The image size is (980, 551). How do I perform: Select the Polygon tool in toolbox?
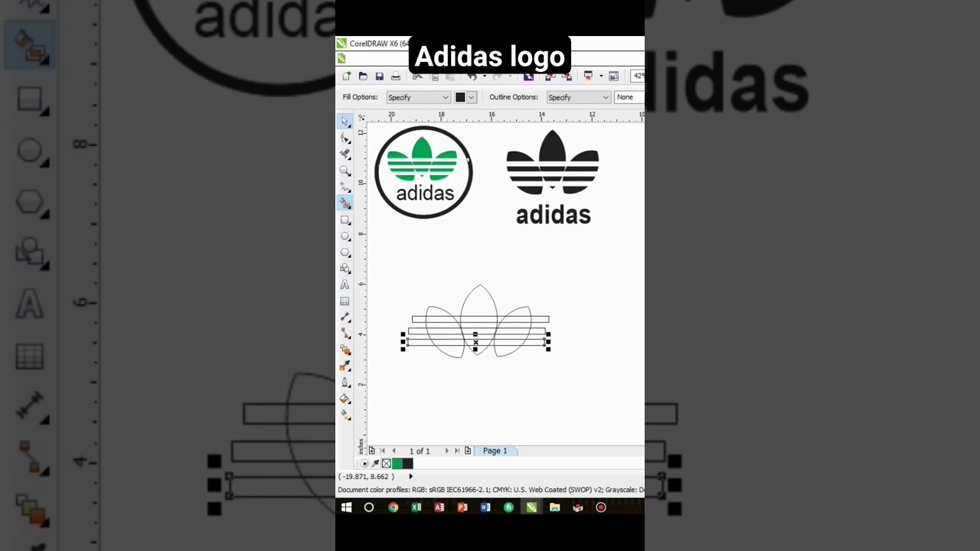345,252
